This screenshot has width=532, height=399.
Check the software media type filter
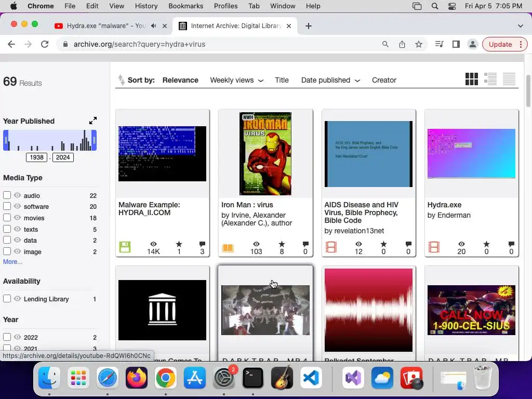[x=7, y=206]
